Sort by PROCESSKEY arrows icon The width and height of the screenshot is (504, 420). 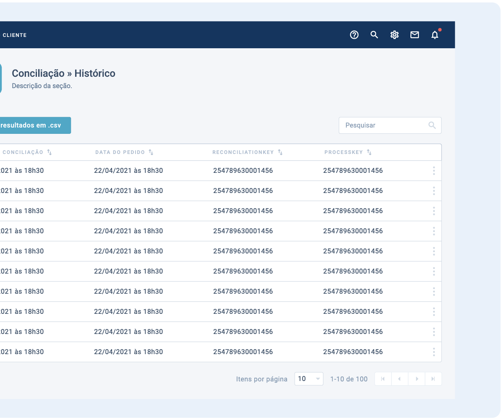point(369,152)
